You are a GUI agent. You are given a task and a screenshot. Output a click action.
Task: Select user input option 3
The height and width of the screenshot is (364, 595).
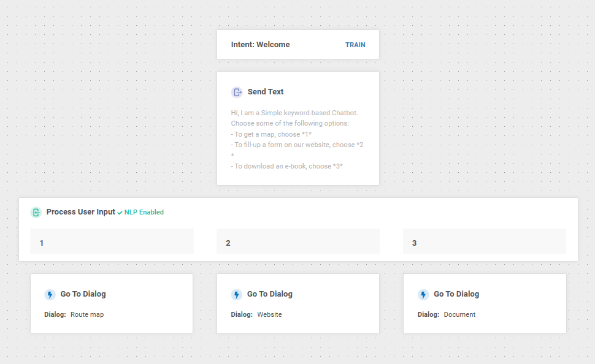(x=484, y=242)
